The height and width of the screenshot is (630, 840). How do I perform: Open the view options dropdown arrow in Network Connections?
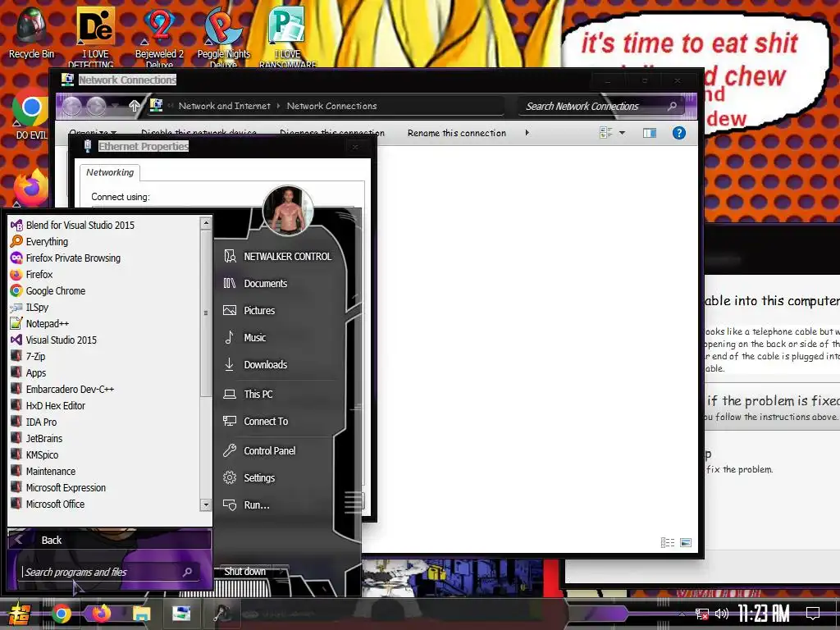pyautogui.click(x=622, y=133)
